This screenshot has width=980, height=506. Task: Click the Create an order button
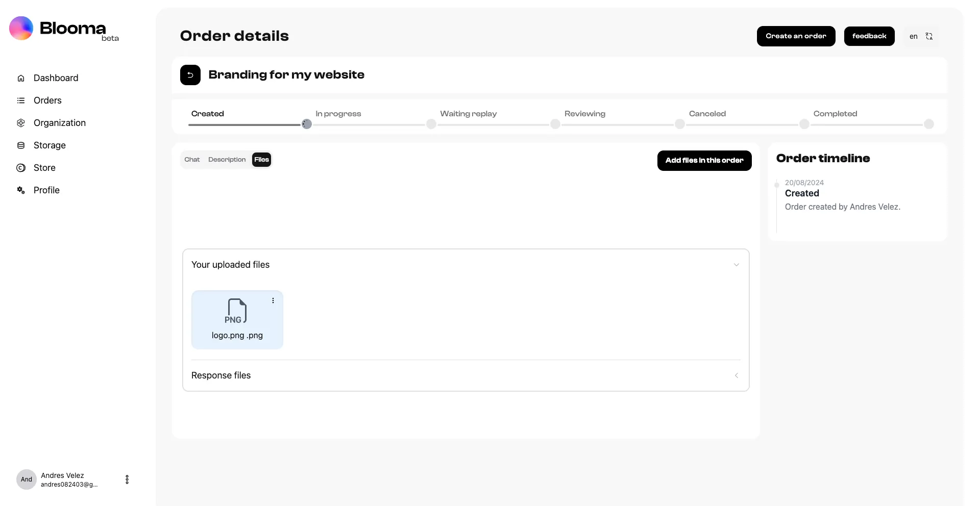click(x=796, y=36)
